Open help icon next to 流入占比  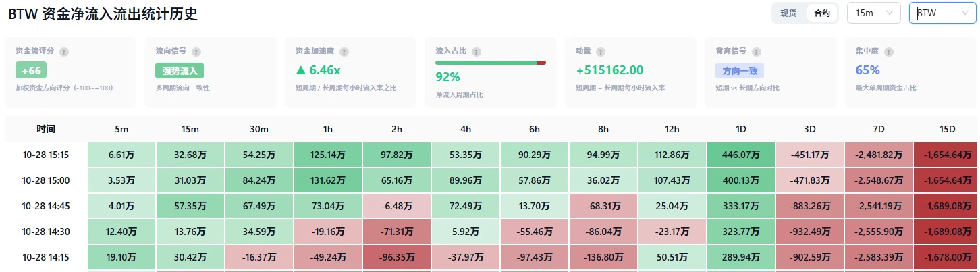(x=477, y=51)
